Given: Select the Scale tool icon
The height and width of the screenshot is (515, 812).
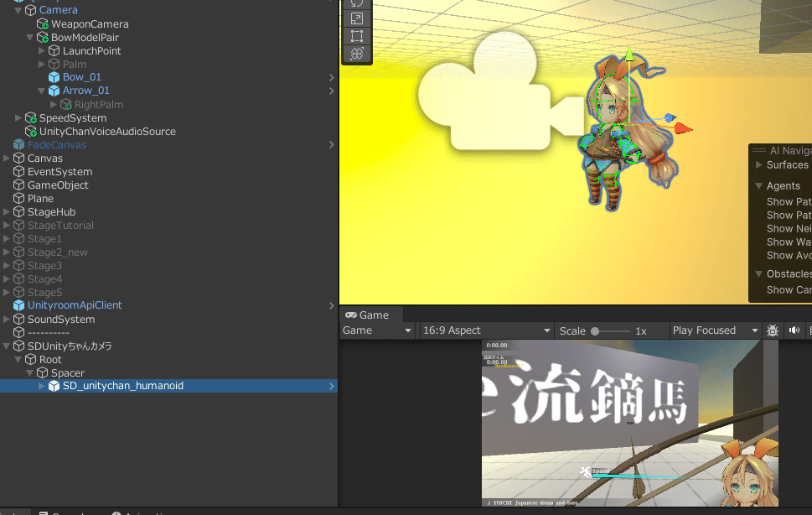Looking at the screenshot, I should click(357, 18).
